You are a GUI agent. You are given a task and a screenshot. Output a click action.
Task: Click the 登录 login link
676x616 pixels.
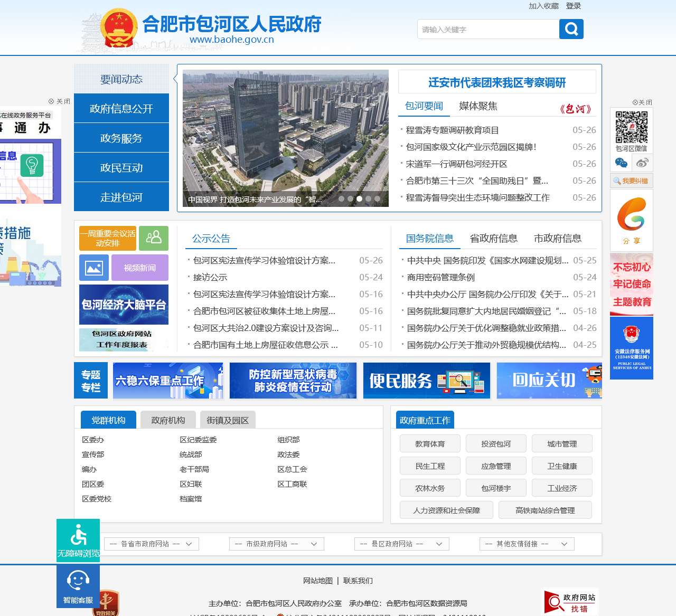[574, 6]
